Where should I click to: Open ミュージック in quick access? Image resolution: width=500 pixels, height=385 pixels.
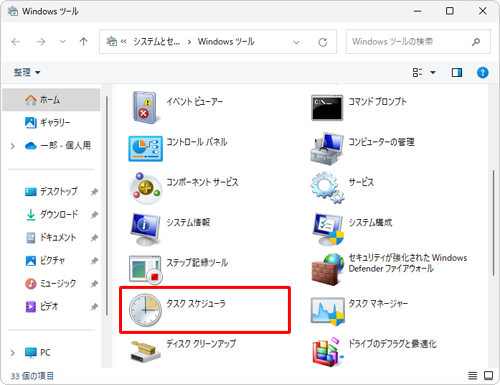51,283
